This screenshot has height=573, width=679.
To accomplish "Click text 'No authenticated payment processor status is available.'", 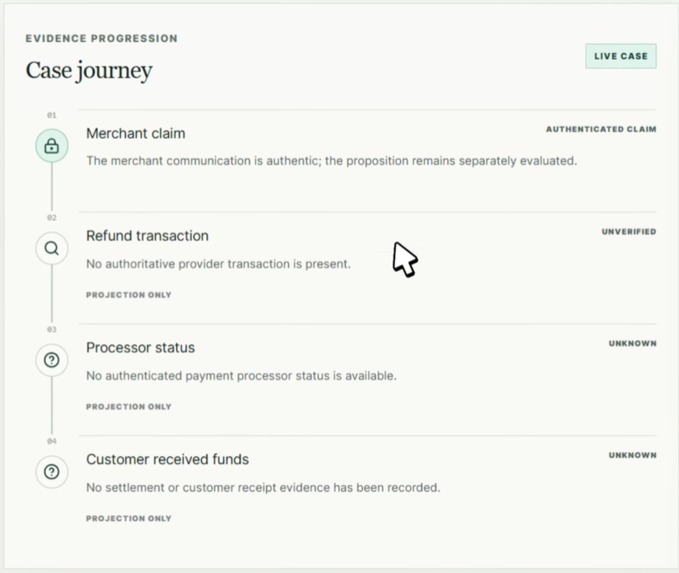I will tap(241, 376).
